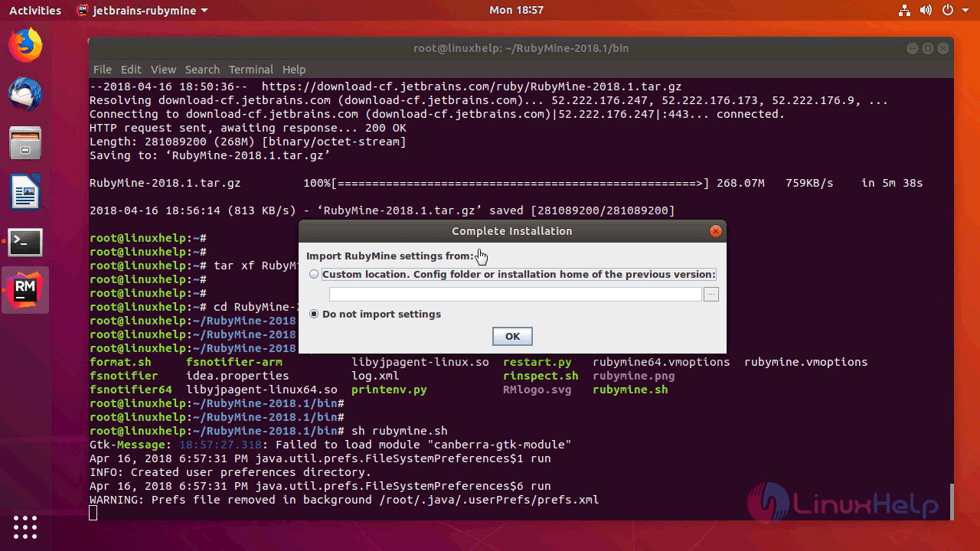The height and width of the screenshot is (551, 980).
Task: Select Do not import settings
Action: (x=314, y=314)
